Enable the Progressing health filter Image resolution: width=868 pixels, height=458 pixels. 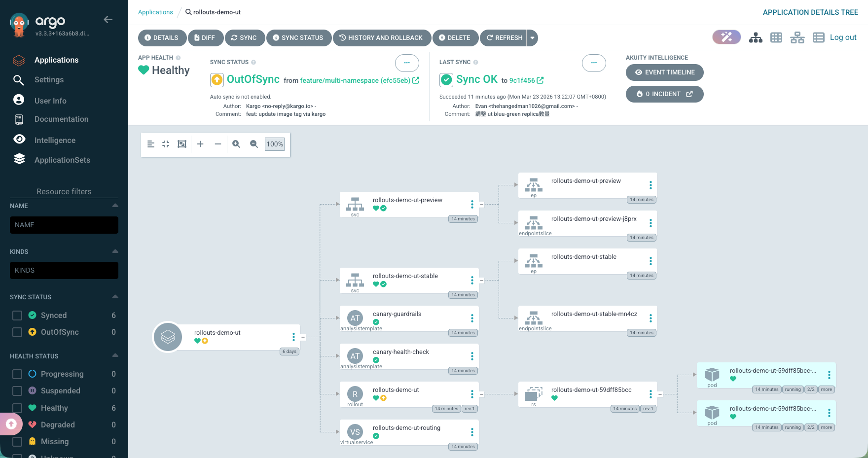(17, 374)
